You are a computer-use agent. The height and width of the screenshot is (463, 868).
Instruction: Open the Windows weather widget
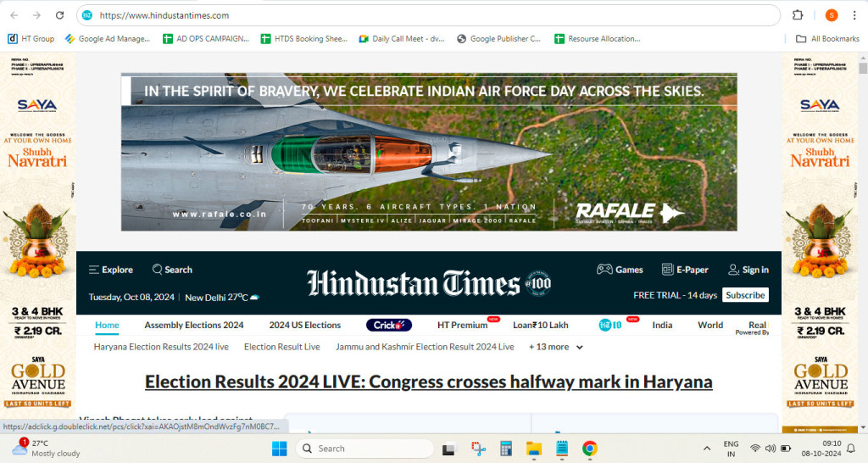tap(46, 448)
